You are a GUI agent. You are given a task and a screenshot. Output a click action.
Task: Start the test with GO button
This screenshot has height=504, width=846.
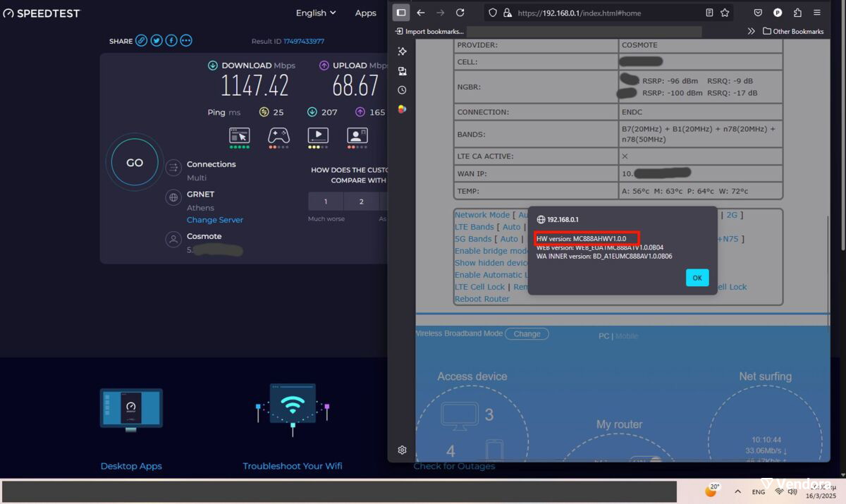point(135,163)
